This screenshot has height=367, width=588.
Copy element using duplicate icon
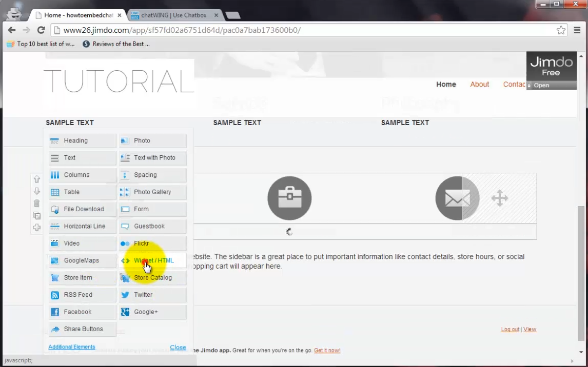point(37,215)
